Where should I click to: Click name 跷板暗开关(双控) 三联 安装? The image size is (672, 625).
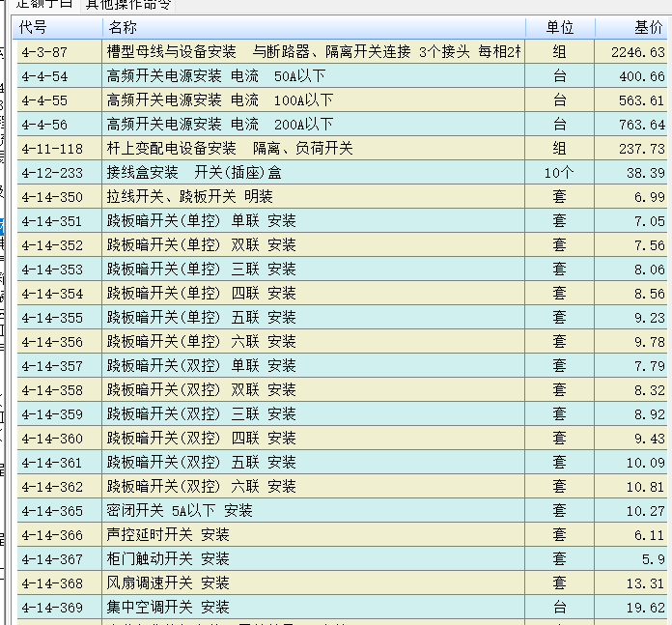coord(202,414)
